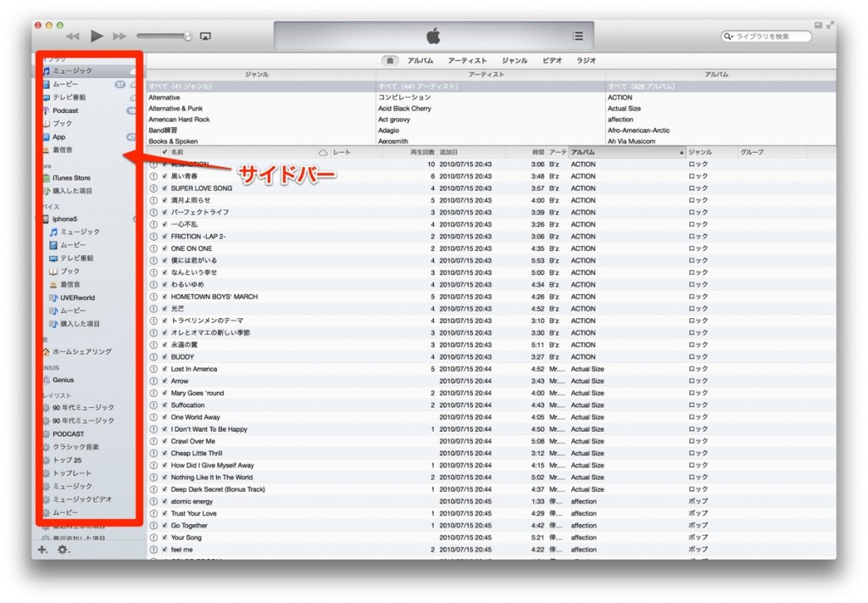Adjust the volume slider
The image size is (868, 603).
[164, 36]
